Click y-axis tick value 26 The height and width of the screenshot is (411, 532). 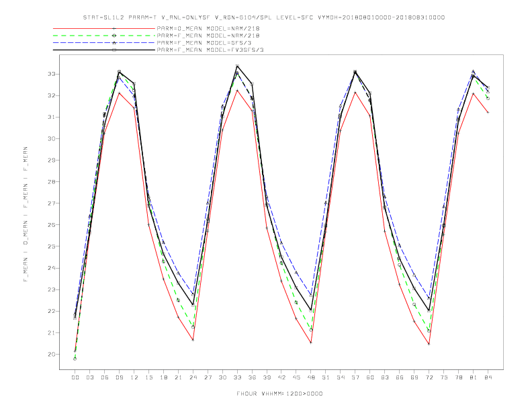pos(52,225)
